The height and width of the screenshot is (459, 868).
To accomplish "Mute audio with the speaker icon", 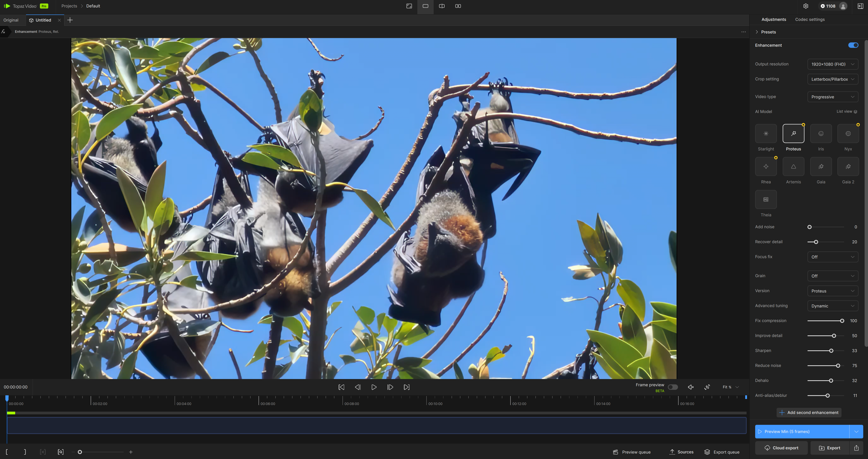I will [x=690, y=387].
